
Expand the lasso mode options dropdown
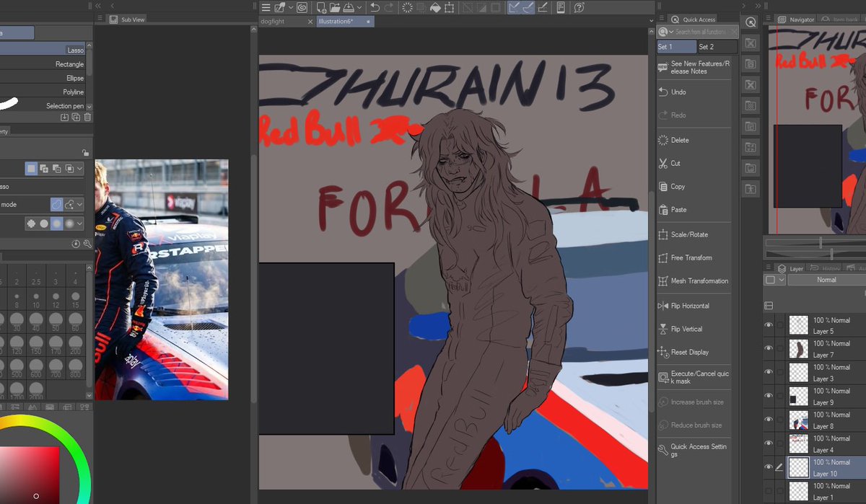click(x=79, y=205)
